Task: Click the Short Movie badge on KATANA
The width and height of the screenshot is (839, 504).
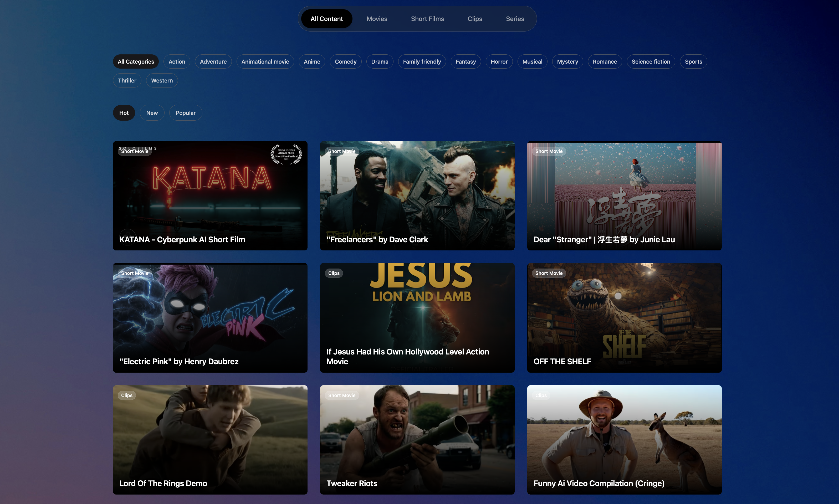Action: pyautogui.click(x=135, y=151)
